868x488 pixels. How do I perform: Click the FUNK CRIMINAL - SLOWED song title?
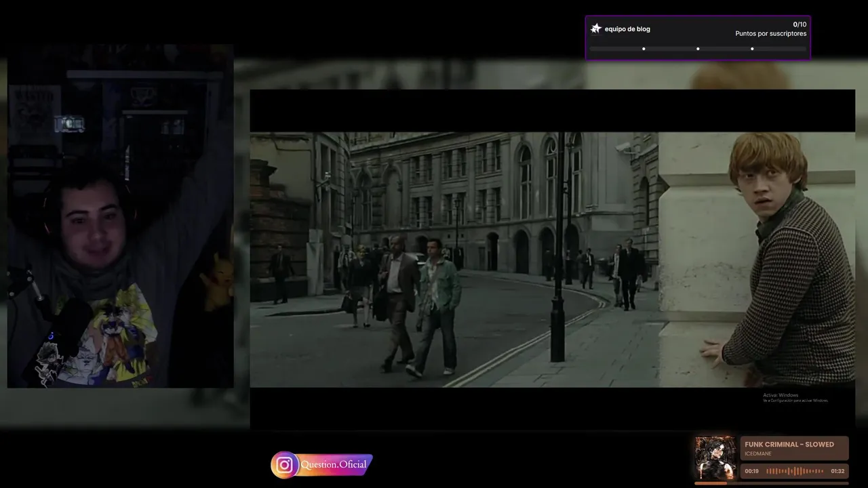click(x=789, y=445)
